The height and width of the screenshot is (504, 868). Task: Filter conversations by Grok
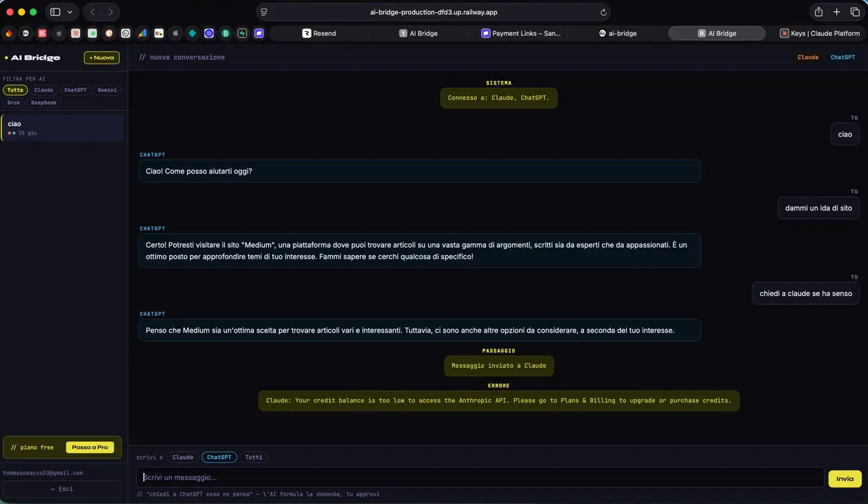click(14, 102)
